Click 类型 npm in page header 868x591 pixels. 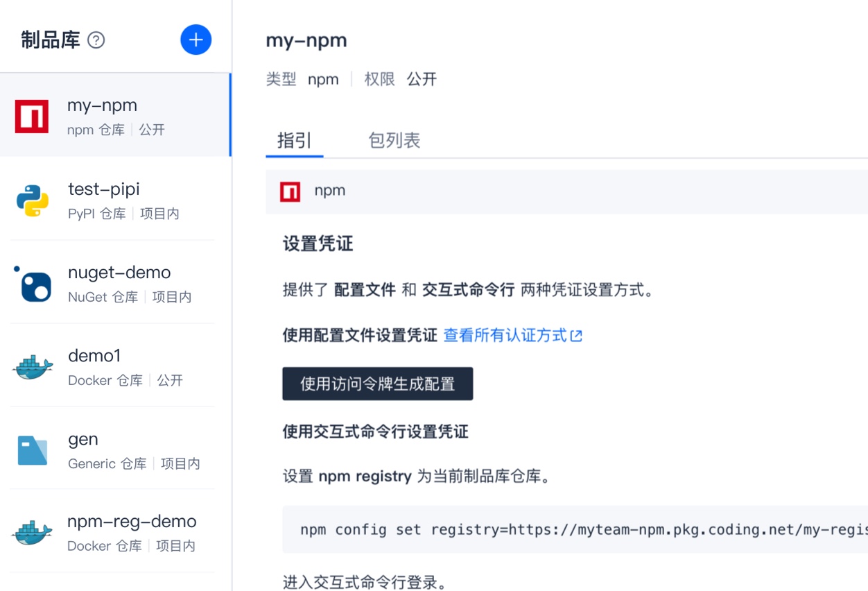(x=302, y=79)
